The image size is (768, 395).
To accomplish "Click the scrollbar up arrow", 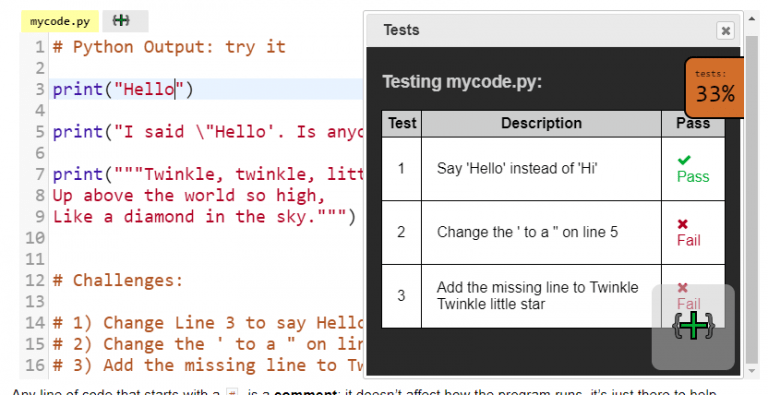I will (x=751, y=19).
